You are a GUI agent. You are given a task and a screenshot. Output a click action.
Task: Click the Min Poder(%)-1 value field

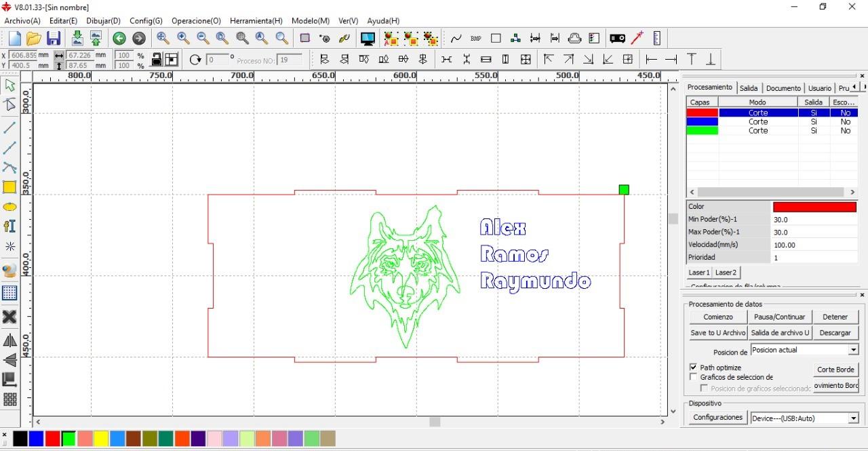[x=814, y=220]
